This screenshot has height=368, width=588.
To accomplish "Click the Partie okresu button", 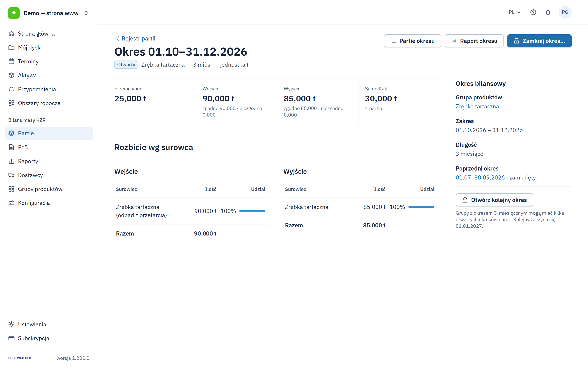I will (x=412, y=41).
